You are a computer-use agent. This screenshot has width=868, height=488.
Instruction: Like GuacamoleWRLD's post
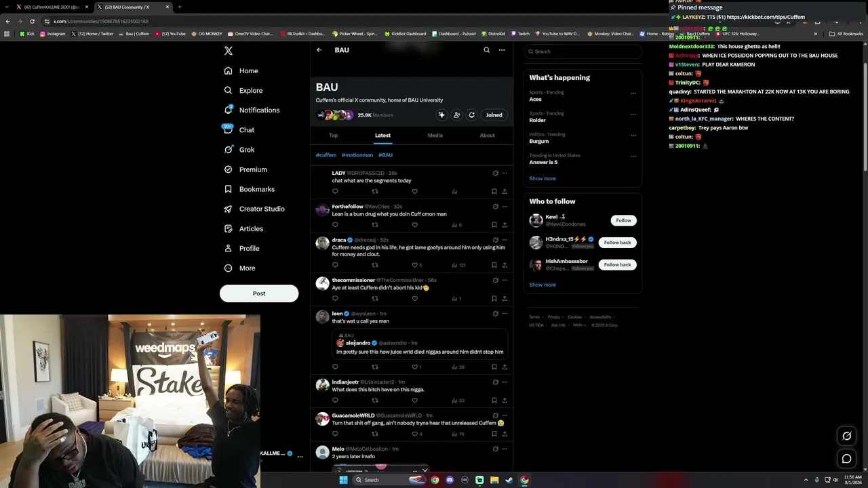[x=416, y=434]
